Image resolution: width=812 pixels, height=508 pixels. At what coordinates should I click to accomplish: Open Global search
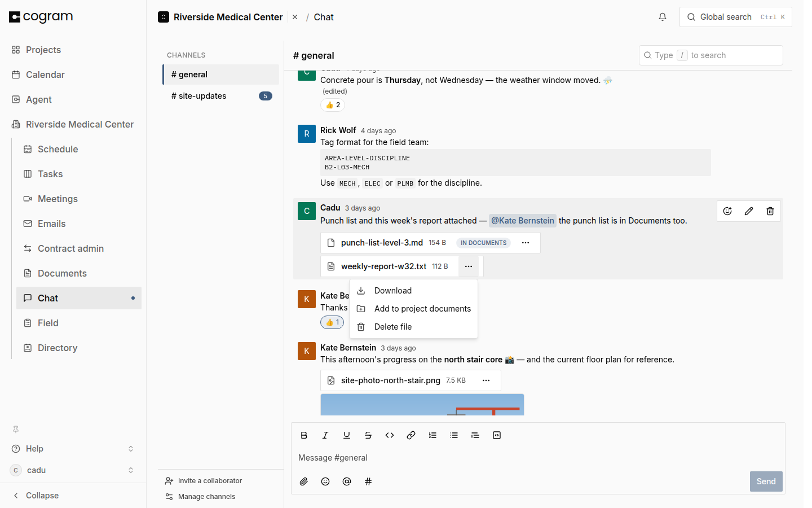[x=736, y=17]
